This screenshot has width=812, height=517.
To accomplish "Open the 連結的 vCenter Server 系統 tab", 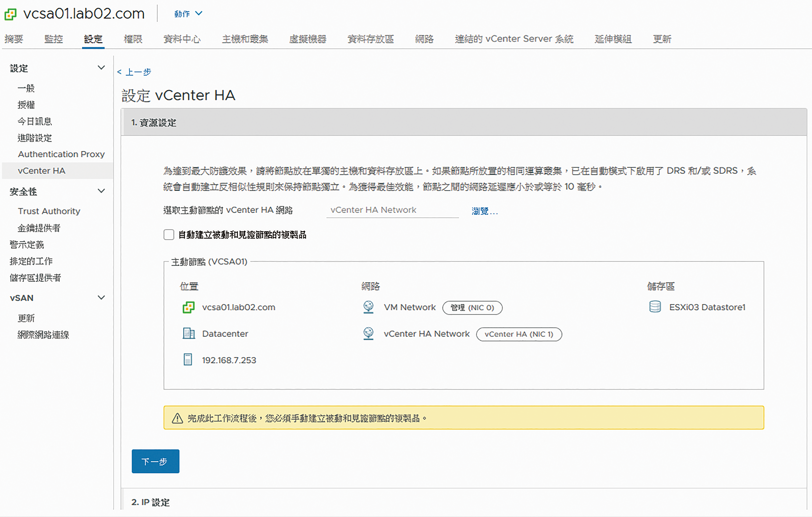I will (514, 39).
